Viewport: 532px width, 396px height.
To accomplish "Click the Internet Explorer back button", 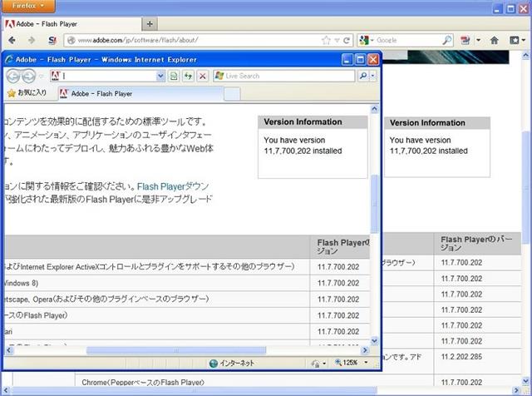I will [x=13, y=76].
